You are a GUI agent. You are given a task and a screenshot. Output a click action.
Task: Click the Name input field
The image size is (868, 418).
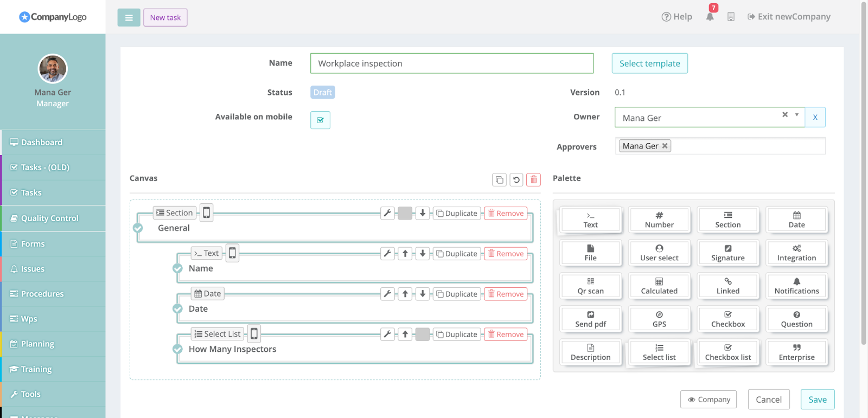point(452,63)
